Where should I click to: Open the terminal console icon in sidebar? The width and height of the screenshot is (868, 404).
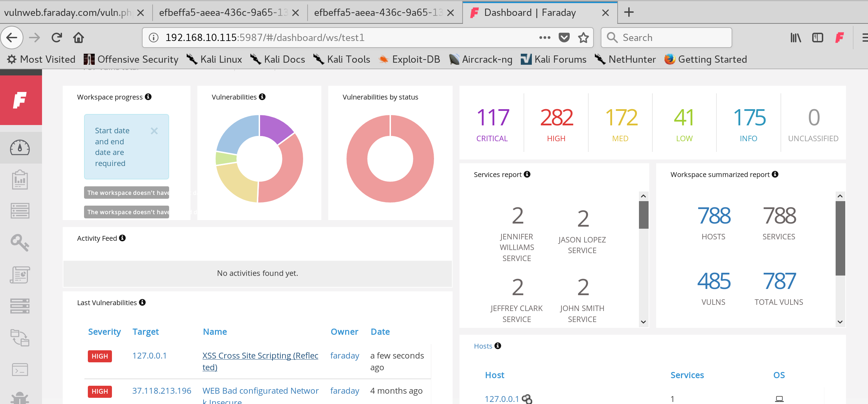click(x=20, y=370)
